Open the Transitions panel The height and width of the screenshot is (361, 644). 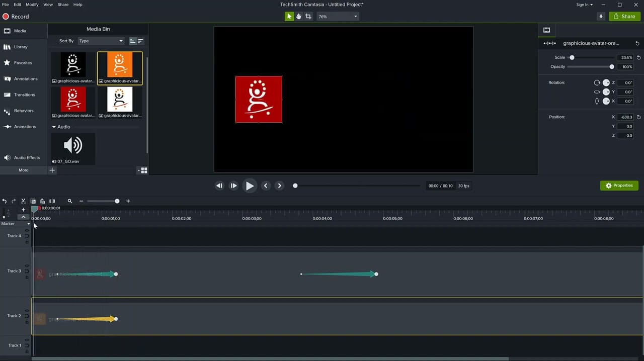coord(24,95)
